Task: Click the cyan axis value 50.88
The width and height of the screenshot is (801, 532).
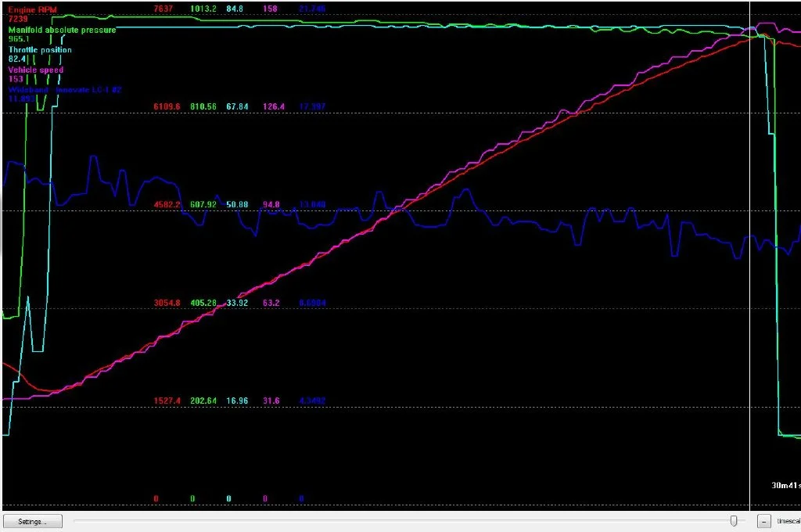Action: click(237, 205)
